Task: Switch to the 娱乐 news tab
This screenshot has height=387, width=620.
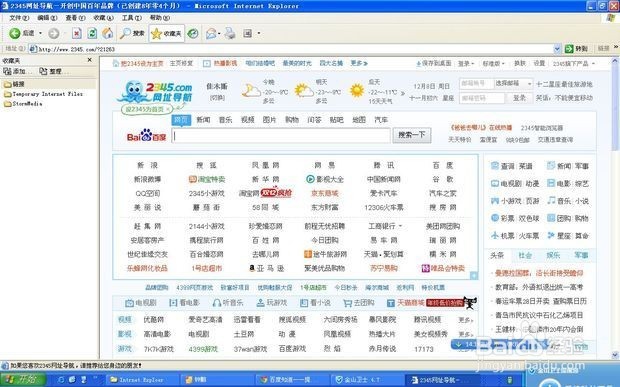Action: (x=553, y=255)
